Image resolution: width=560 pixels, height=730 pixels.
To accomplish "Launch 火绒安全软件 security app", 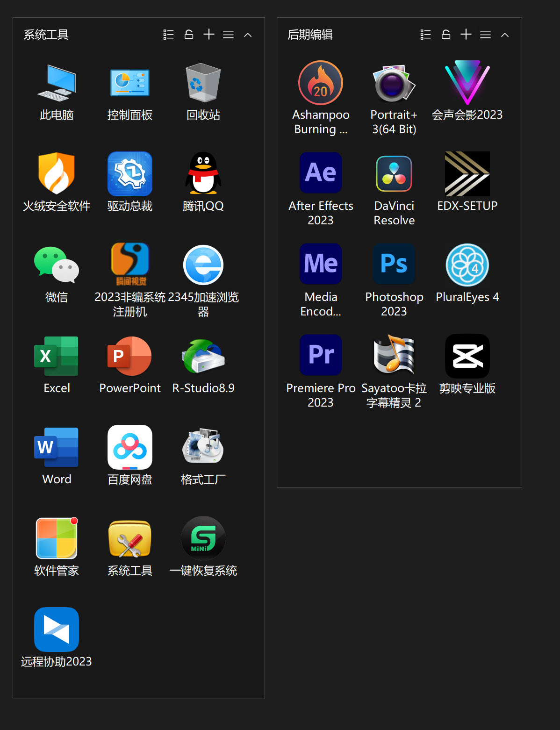I will [57, 173].
